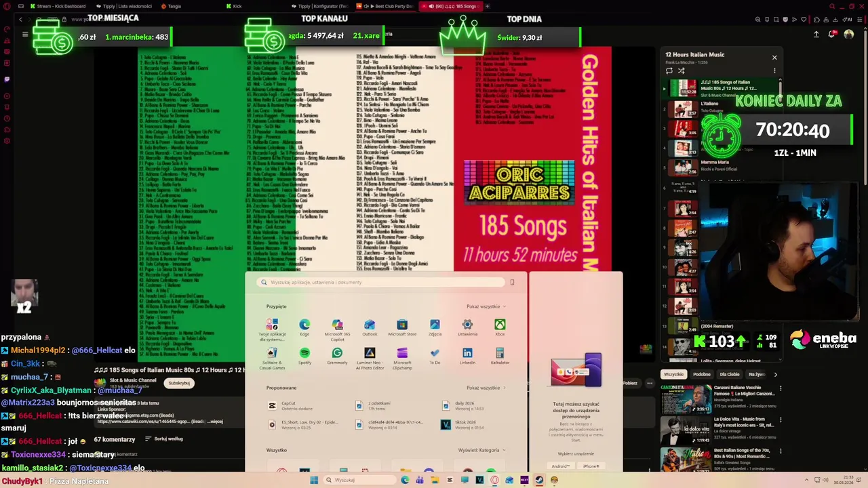
Task: Click Subskrybuj button under video
Action: (x=179, y=383)
